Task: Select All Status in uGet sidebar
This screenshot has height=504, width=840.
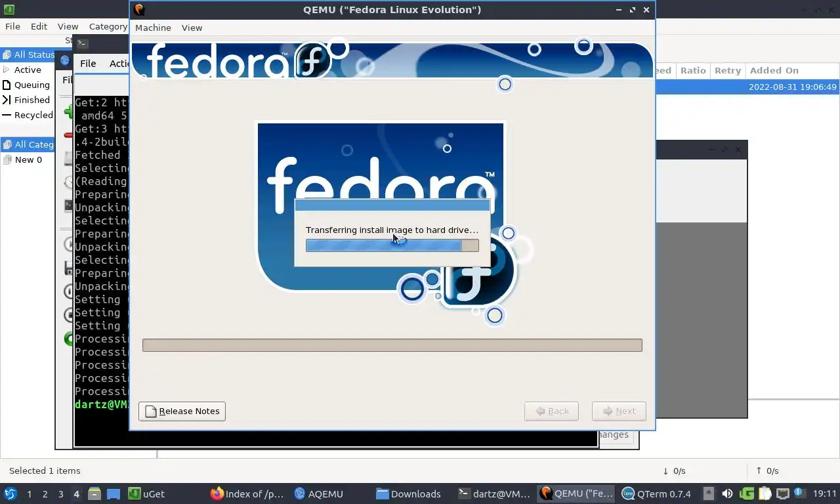Action: click(x=28, y=54)
